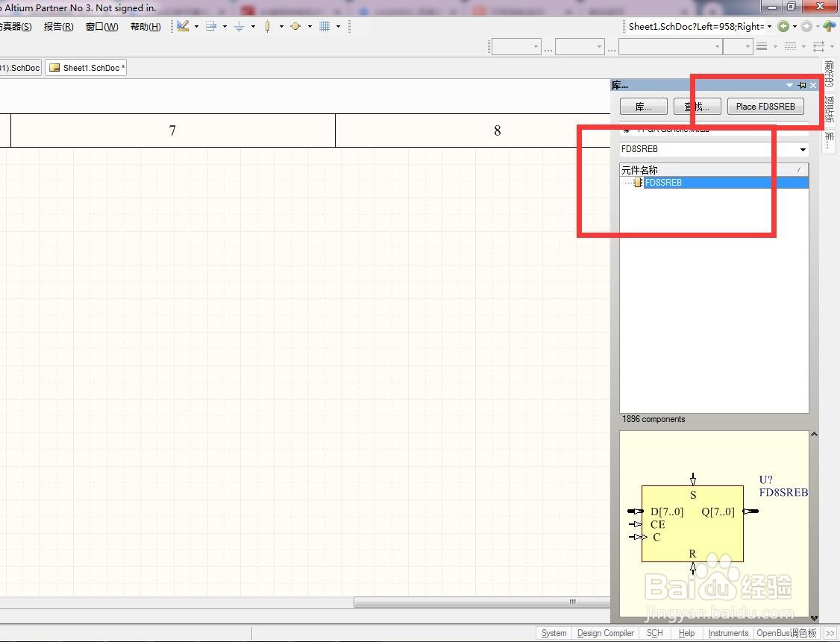840x642 pixels.
Task: Expand grids dropdown arrow
Action: 339,26
